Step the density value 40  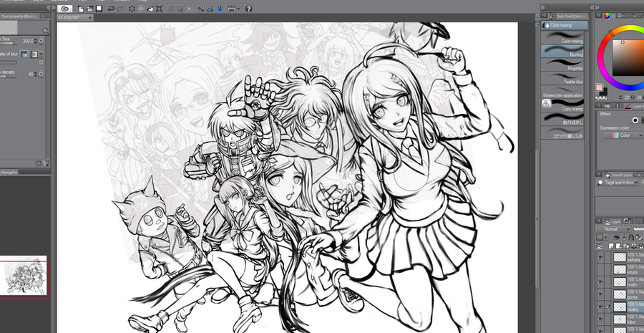(36, 74)
